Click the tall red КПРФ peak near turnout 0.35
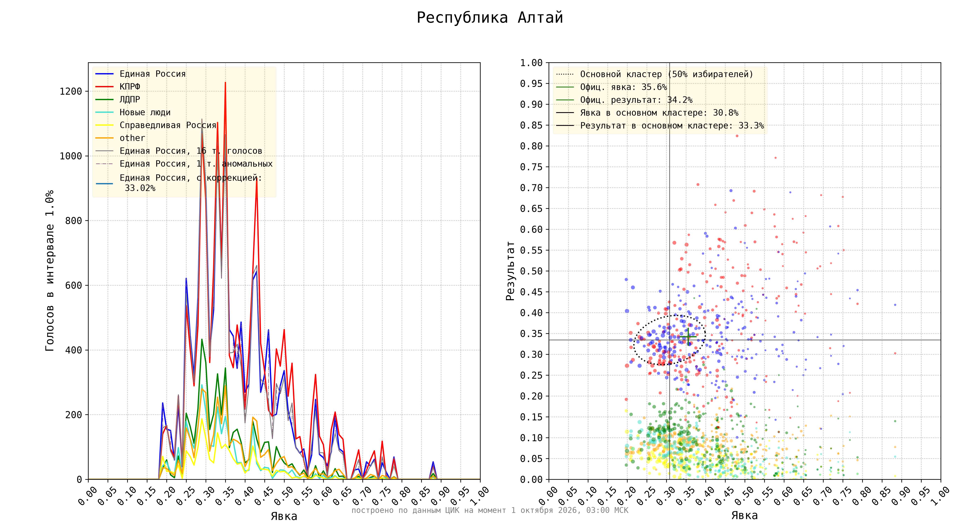The height and width of the screenshot is (521, 980). click(x=225, y=83)
